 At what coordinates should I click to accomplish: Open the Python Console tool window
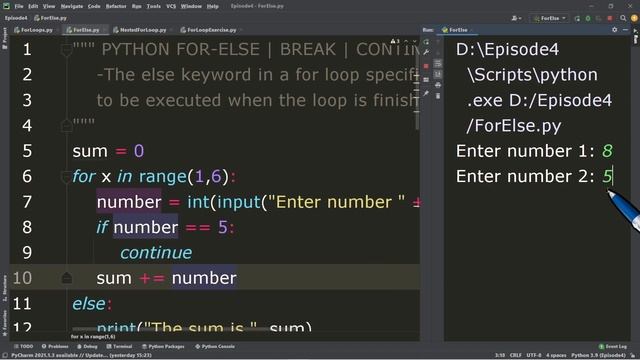[x=215, y=346]
